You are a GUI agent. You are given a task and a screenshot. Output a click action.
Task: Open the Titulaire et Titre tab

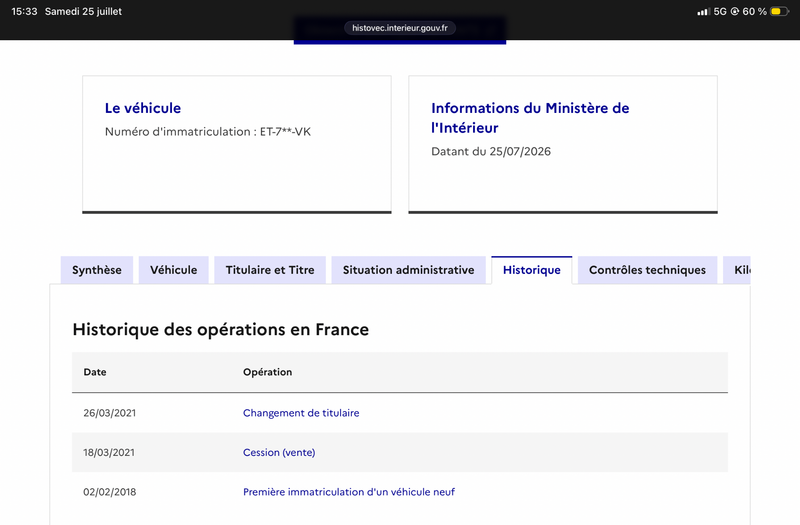[270, 270]
